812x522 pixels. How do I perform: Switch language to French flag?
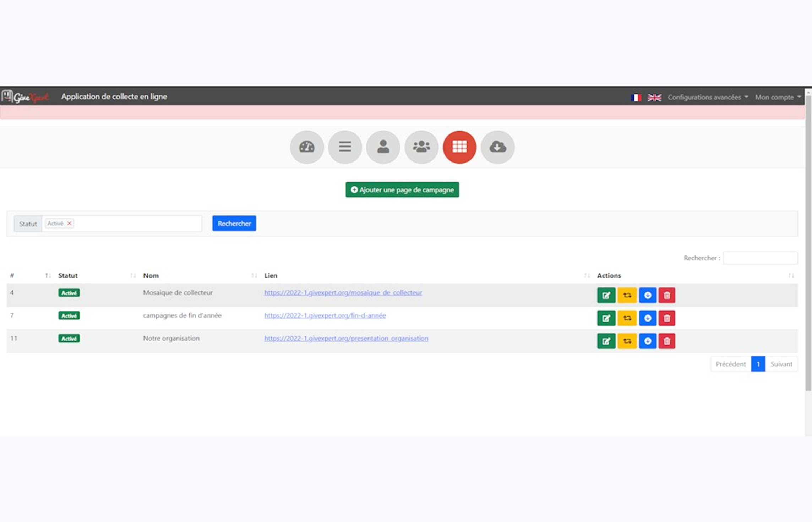point(636,97)
